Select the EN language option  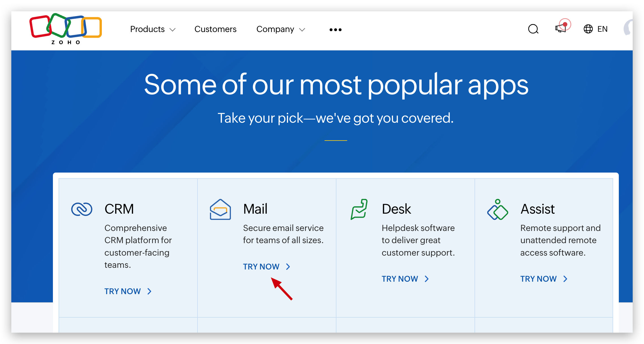point(602,29)
